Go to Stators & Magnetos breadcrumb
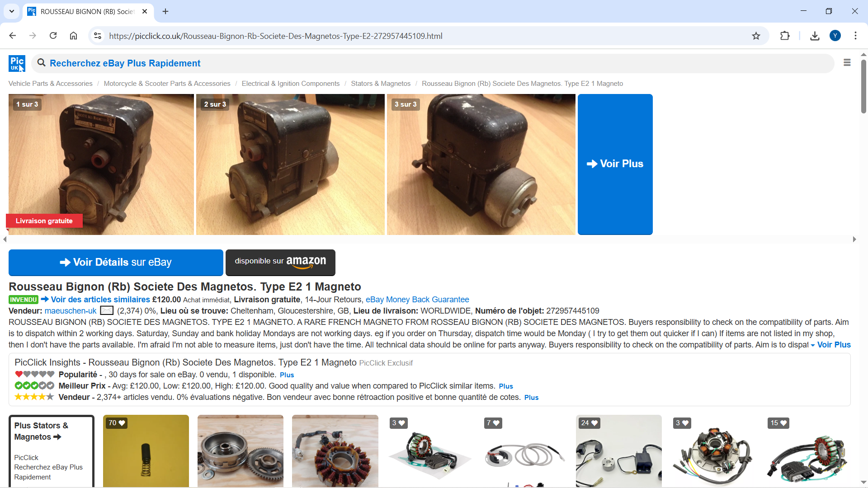This screenshot has height=488, width=868. pyautogui.click(x=380, y=84)
